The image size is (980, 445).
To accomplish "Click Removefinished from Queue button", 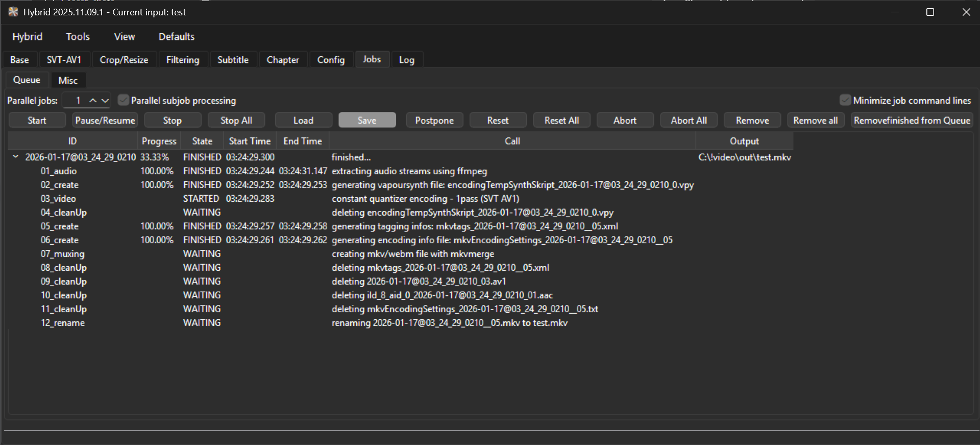I will click(912, 121).
